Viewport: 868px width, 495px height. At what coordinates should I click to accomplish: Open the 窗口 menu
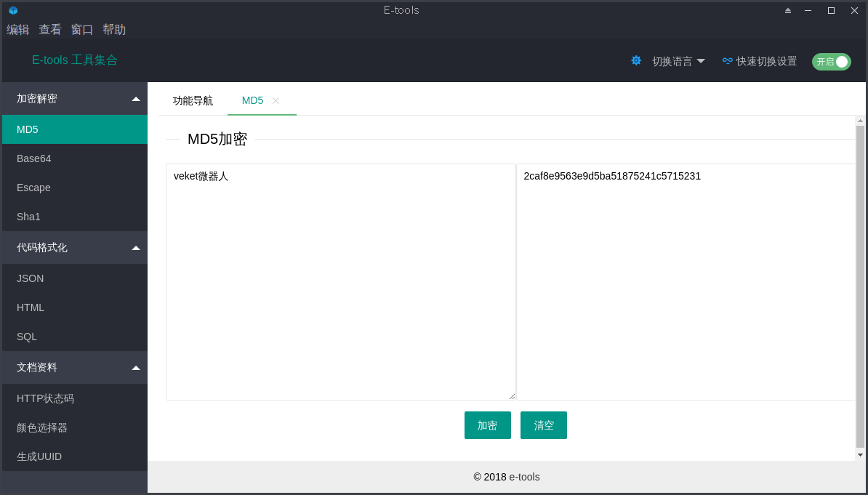point(82,30)
